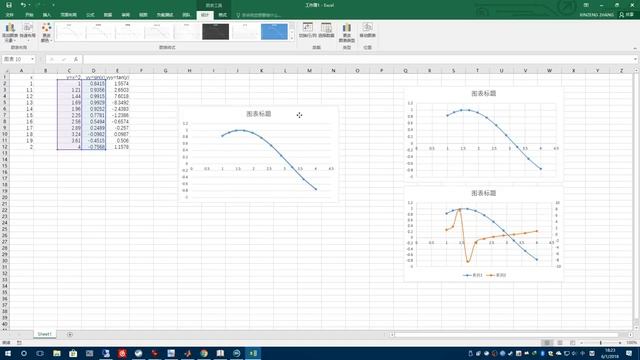Switch to the Data tab
The height and width of the screenshot is (360, 640).
pos(108,15)
